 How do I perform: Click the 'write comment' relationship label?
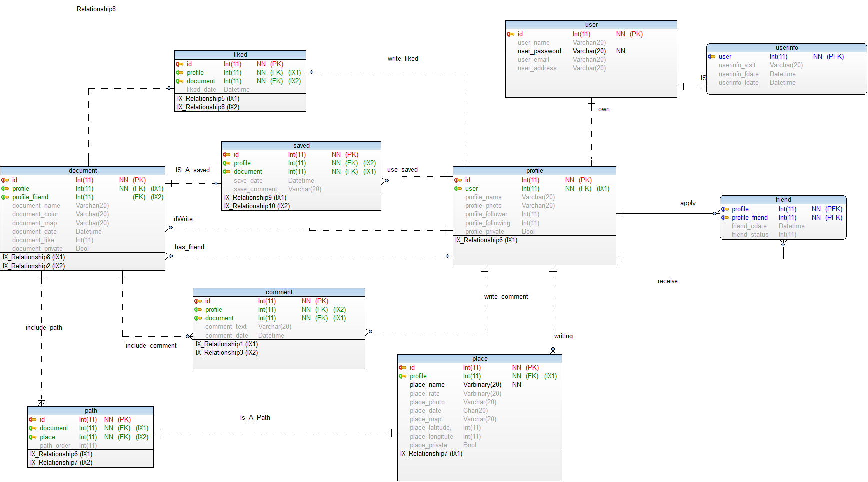506,297
